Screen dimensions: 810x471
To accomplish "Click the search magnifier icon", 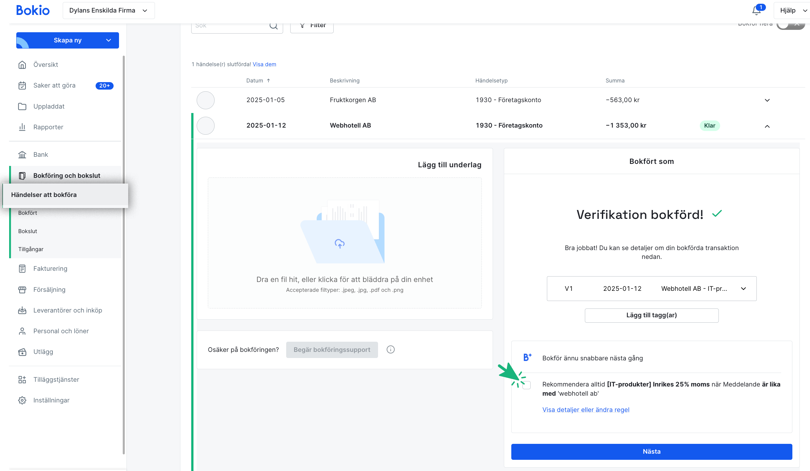I will pyautogui.click(x=273, y=26).
